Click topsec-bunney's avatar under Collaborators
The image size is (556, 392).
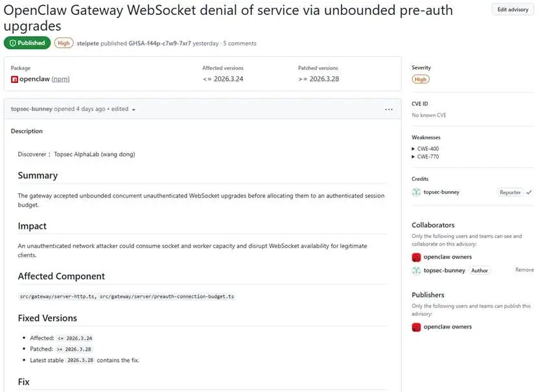(416, 270)
